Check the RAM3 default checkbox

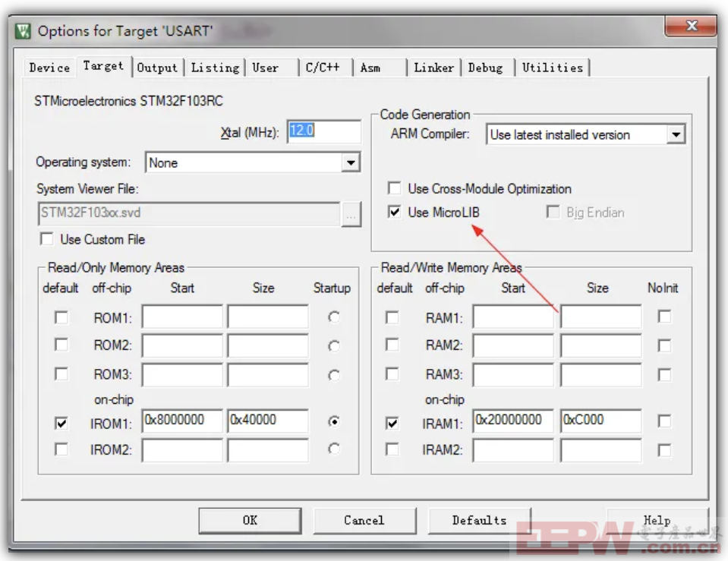(392, 373)
